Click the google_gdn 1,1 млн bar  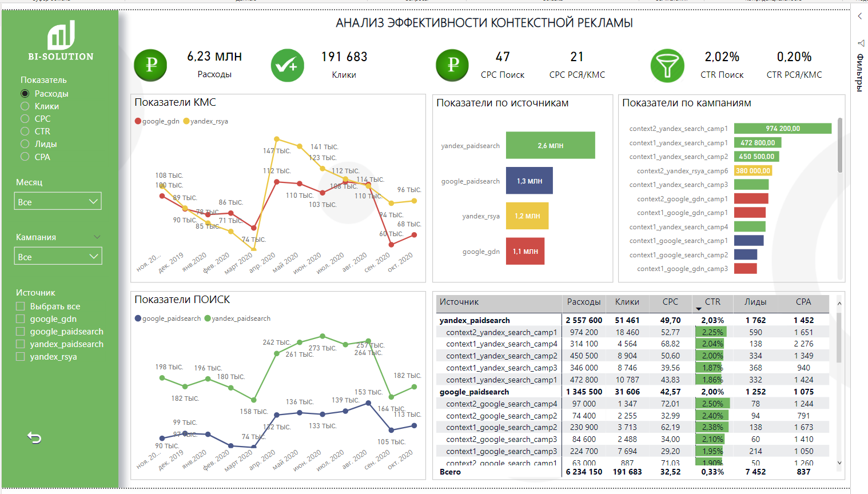tap(525, 251)
